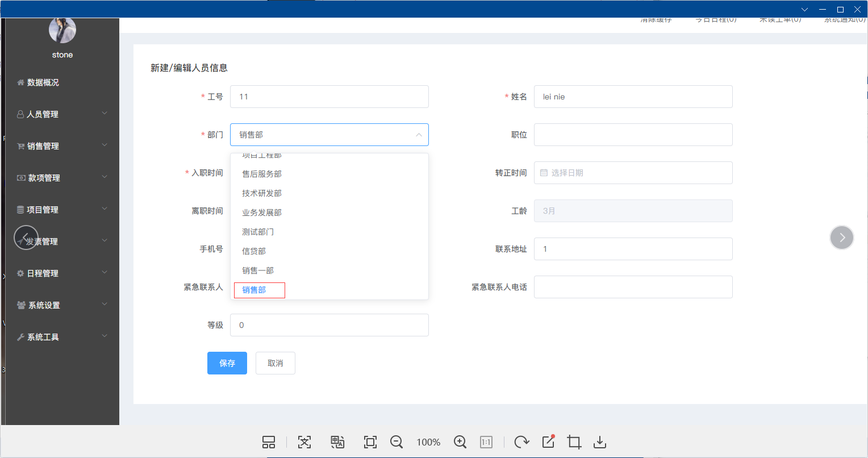Click the 保存 button
868x458 pixels.
pos(227,363)
